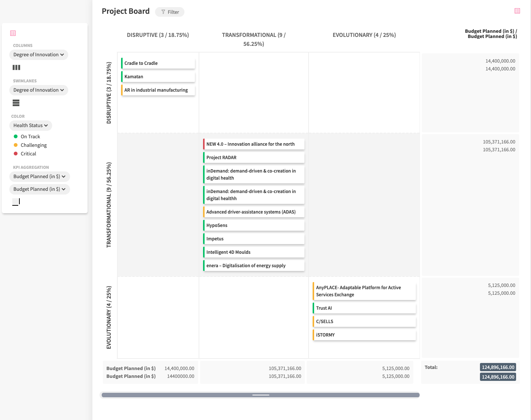
Task: Click the pink list icon at top right of board
Action: click(517, 11)
